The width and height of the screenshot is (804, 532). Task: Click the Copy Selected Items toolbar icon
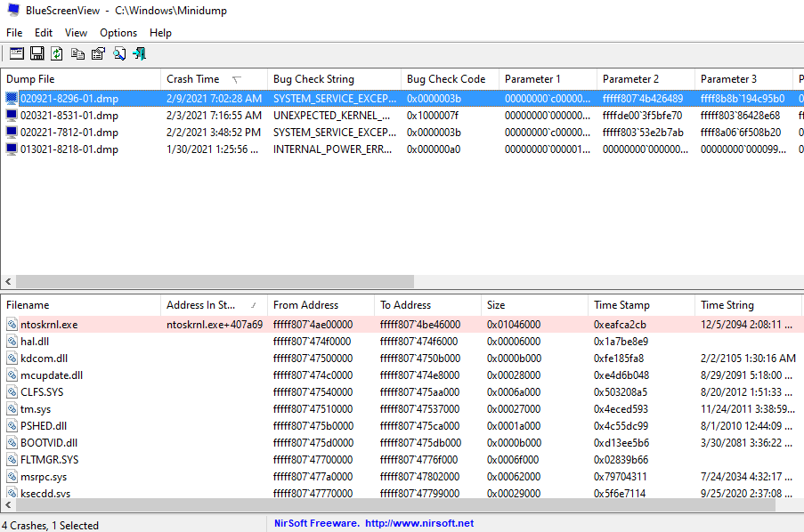[x=77, y=53]
